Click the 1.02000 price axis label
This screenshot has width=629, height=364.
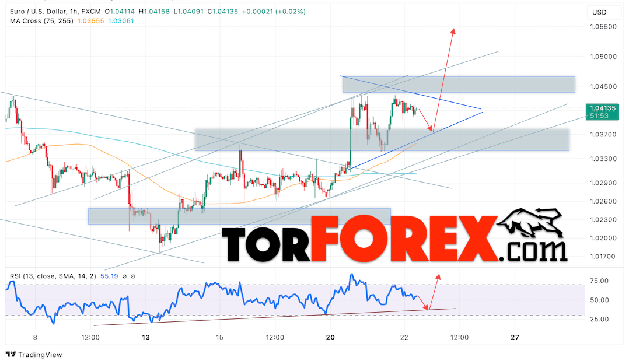(x=603, y=238)
